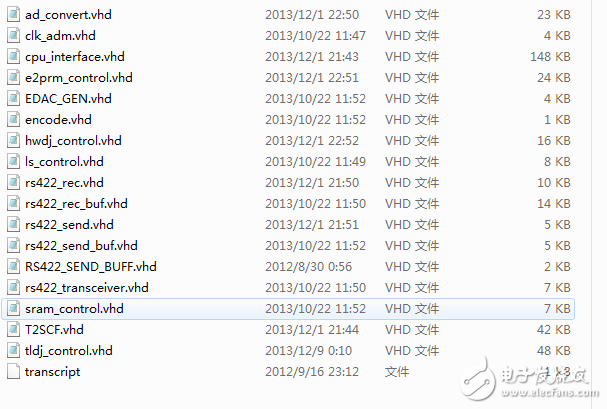
Task: Click the EDAC_GEN.vhd file icon
Action: [x=14, y=99]
